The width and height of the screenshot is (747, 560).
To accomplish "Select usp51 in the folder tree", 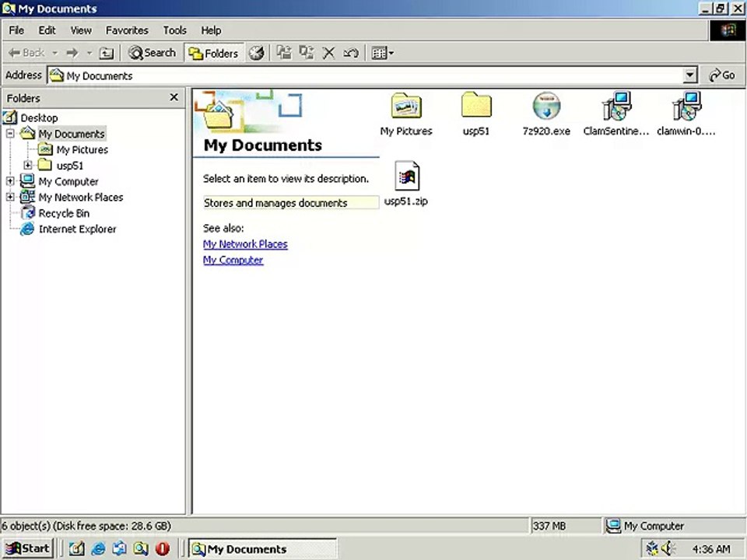I will coord(69,166).
